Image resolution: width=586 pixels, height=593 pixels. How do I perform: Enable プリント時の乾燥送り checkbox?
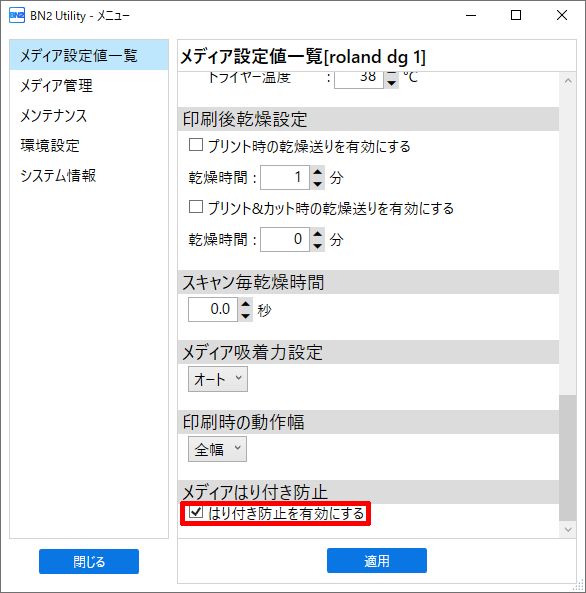tap(196, 145)
